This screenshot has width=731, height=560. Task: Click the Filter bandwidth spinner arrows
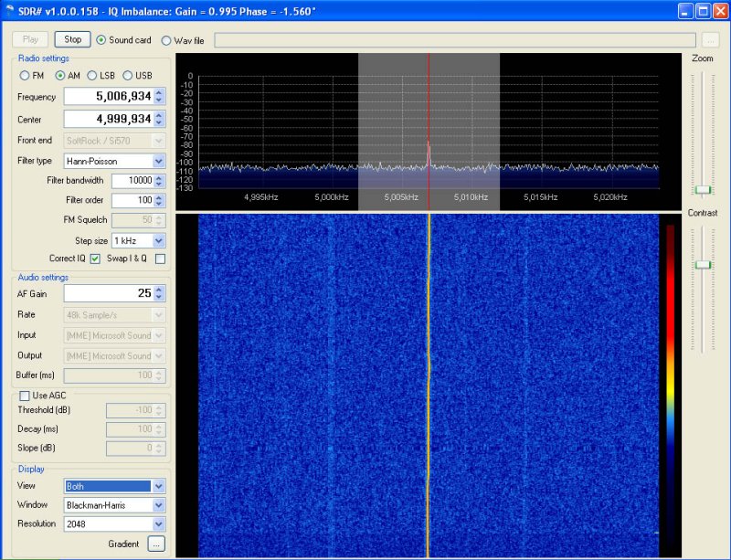coord(159,181)
